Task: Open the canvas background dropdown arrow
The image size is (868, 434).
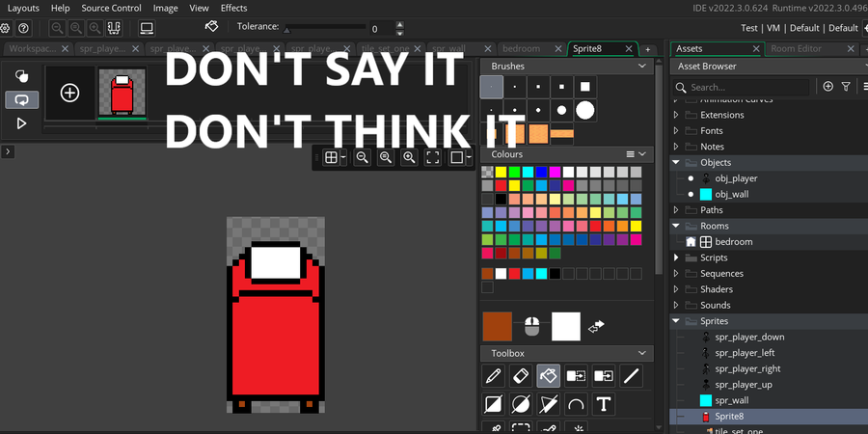Action: point(469,158)
